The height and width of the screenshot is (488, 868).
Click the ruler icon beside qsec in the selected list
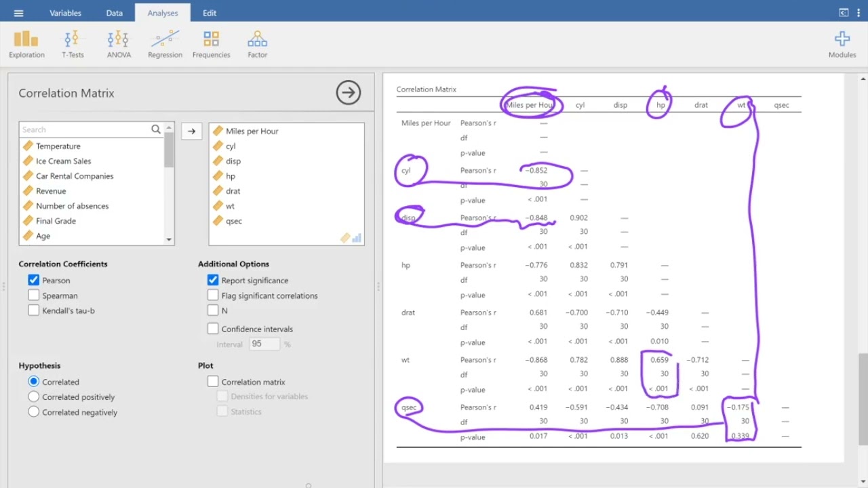coord(218,220)
